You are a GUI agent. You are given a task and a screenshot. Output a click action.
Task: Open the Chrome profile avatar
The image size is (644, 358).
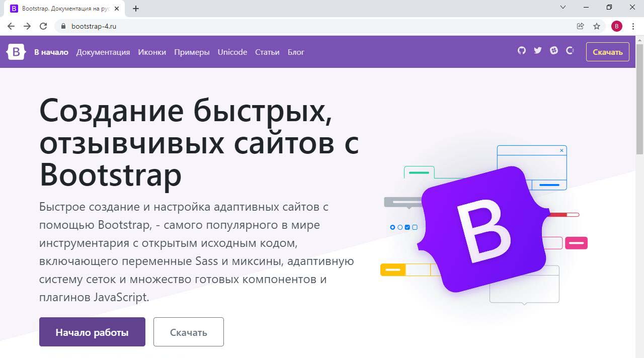(x=617, y=26)
